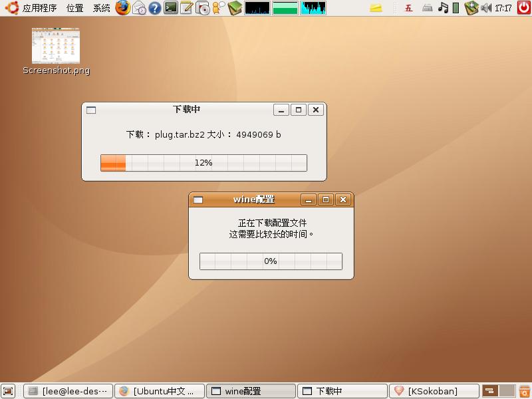Click the CD/disc burner launcher icon
This screenshot has width=532, height=399.
click(x=203, y=8)
